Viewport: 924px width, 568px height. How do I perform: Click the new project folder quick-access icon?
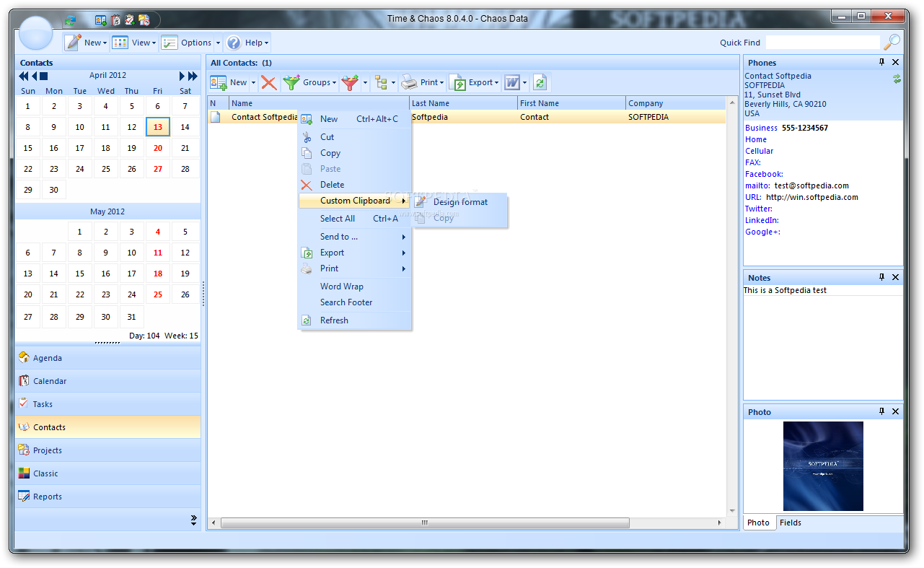pos(144,20)
